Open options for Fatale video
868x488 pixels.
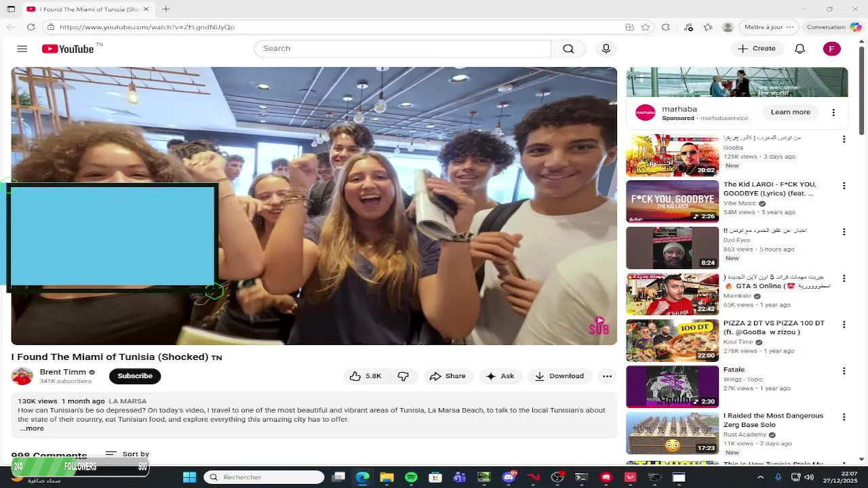tap(844, 371)
